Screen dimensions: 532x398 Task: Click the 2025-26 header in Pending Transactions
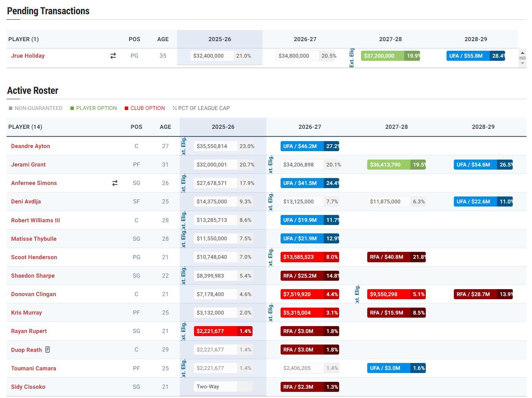pos(219,39)
